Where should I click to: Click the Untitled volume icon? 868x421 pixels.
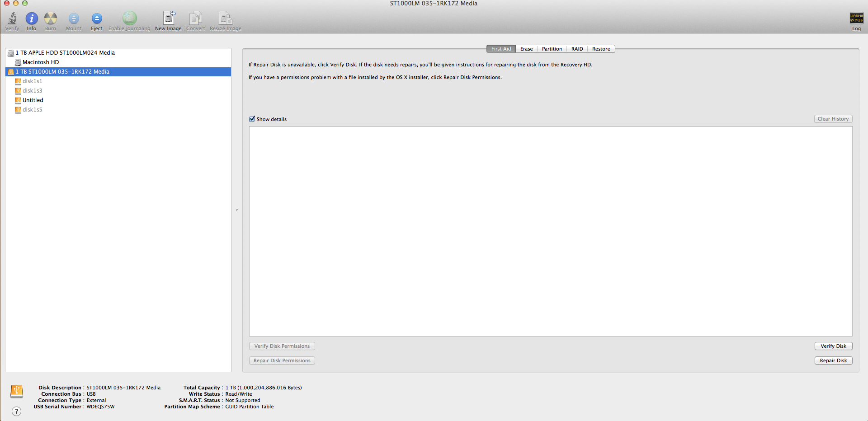[x=18, y=100]
